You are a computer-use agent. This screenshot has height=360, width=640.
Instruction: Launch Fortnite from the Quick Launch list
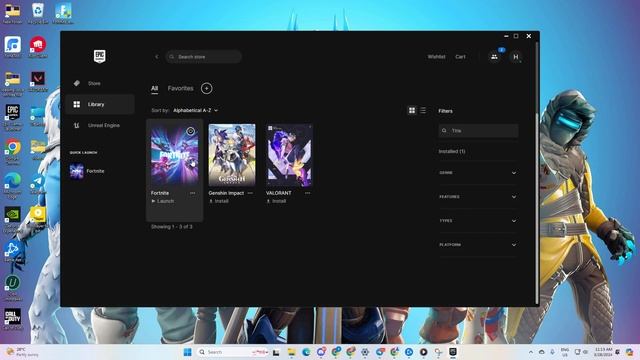[87, 171]
